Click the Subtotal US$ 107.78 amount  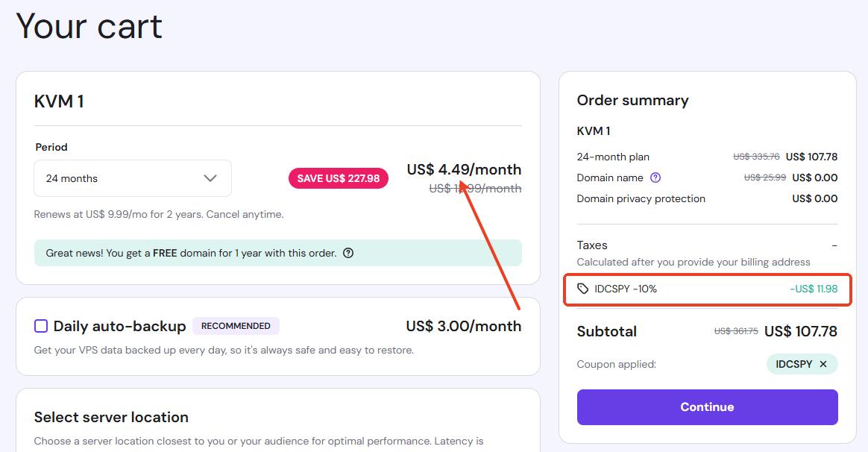coord(801,331)
